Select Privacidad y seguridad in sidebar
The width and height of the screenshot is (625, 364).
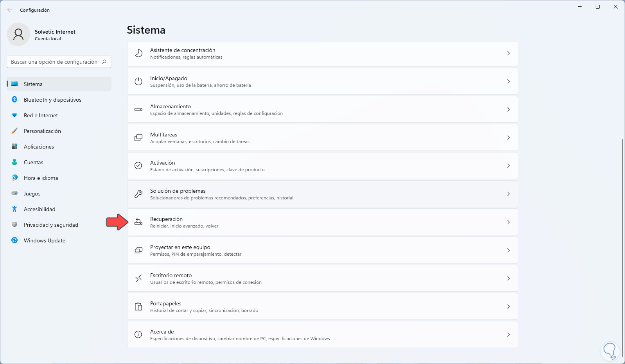click(x=51, y=225)
